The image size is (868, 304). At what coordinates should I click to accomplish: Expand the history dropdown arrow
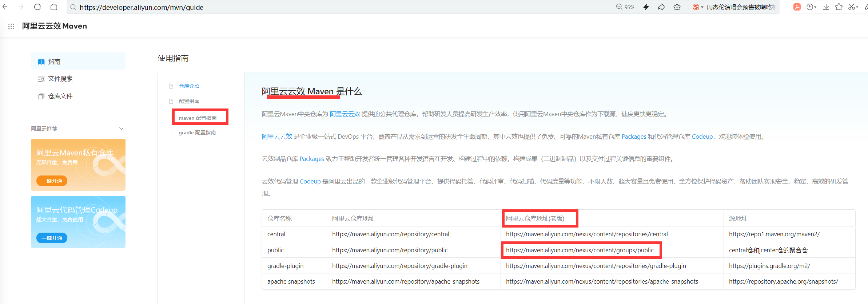tap(815, 7)
